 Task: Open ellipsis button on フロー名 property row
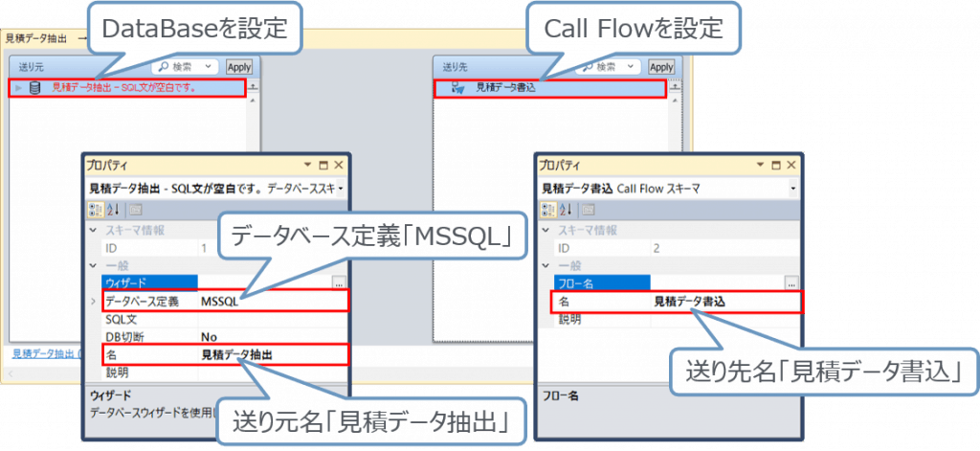(791, 283)
